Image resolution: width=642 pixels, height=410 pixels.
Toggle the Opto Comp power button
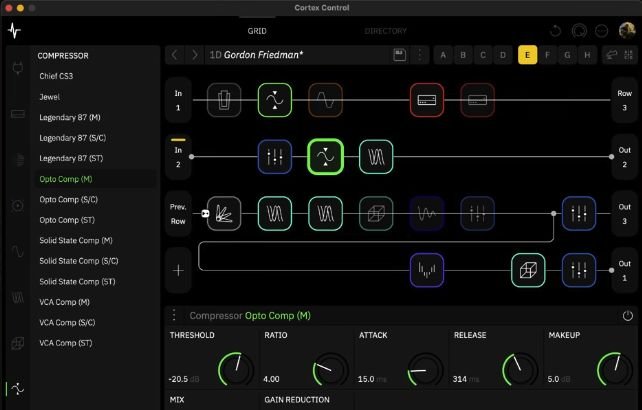pos(627,316)
